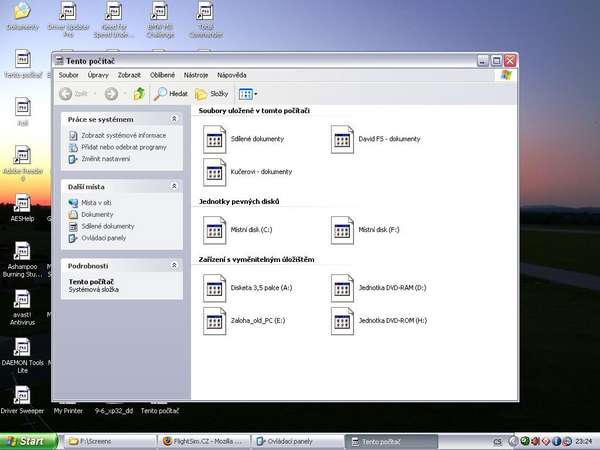
Task: Click the Zpět back arrow button
Action: (x=66, y=94)
